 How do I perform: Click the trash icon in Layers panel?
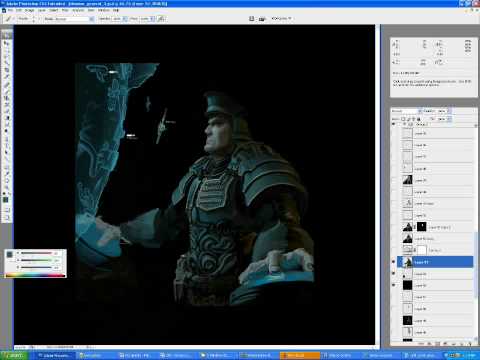(x=469, y=343)
